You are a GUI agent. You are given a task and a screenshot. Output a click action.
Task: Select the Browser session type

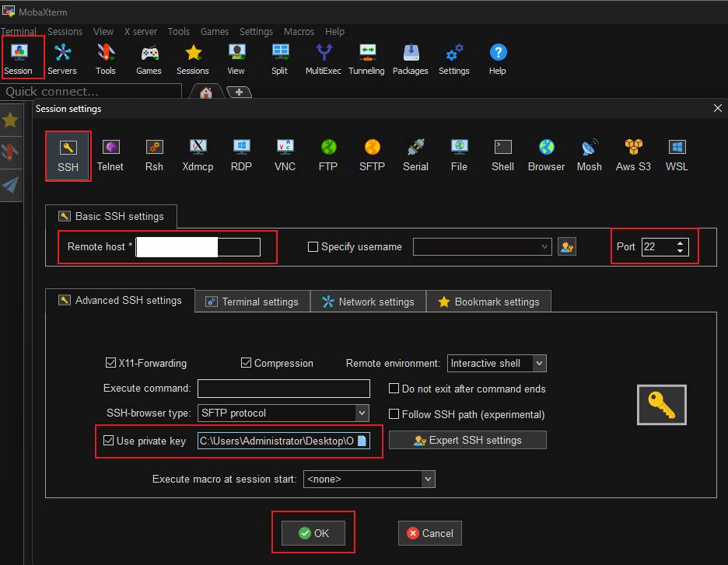(547, 156)
